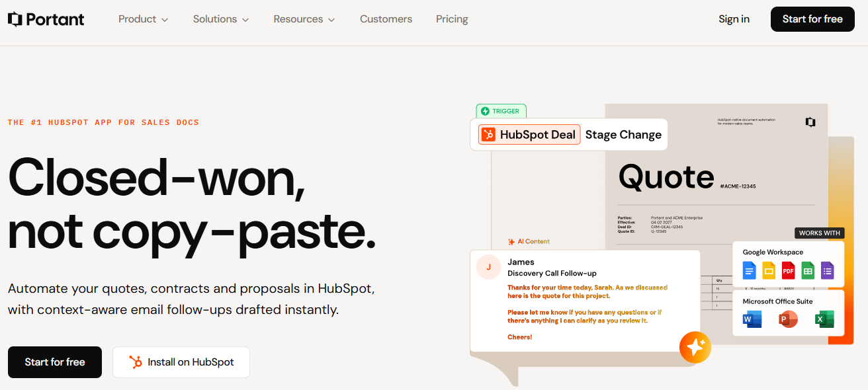Click the orange AI sparkle button
Screen dimensions: 868x390
(x=695, y=348)
